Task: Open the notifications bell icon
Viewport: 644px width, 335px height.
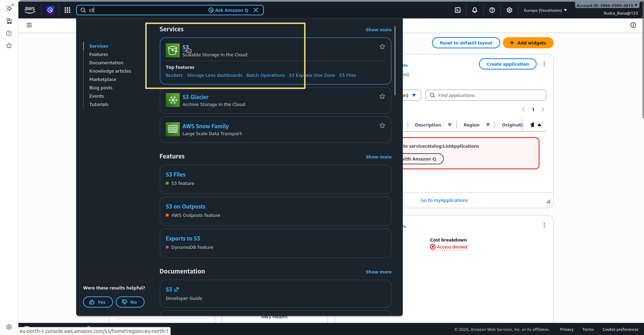Action: click(475, 10)
